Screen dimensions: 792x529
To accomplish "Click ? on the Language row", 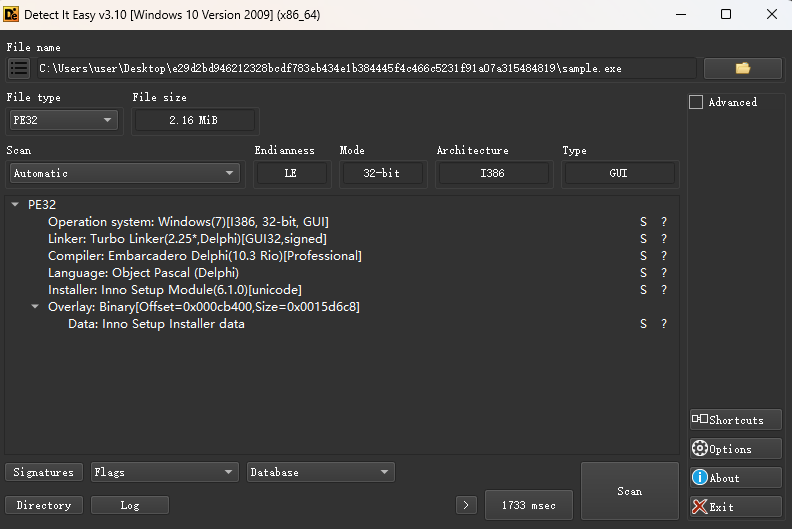I will point(664,273).
